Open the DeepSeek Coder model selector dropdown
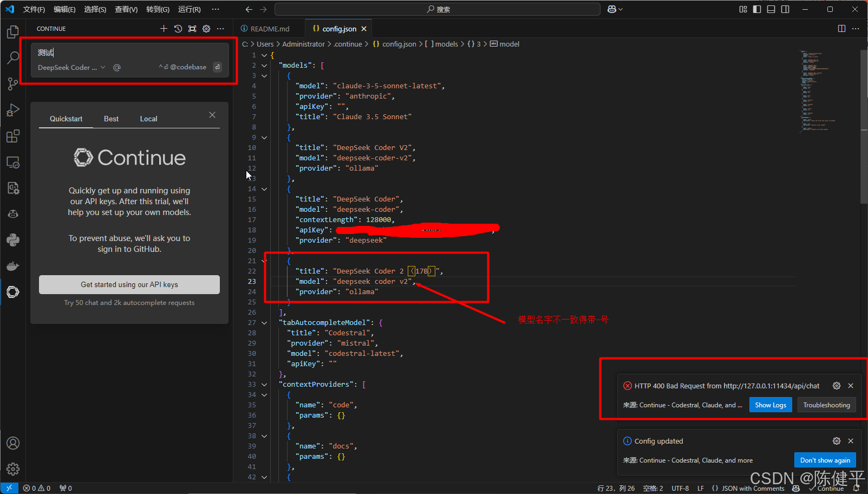The height and width of the screenshot is (494, 868). pyautogui.click(x=71, y=68)
